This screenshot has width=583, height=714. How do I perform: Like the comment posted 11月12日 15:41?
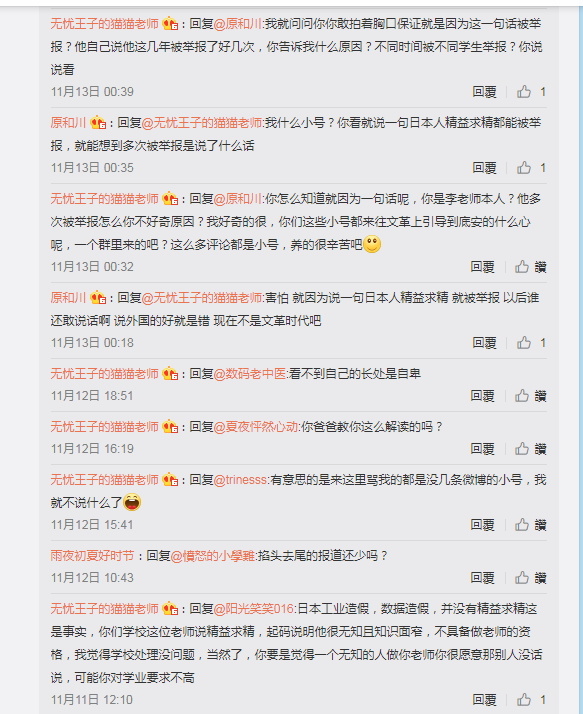[531, 525]
